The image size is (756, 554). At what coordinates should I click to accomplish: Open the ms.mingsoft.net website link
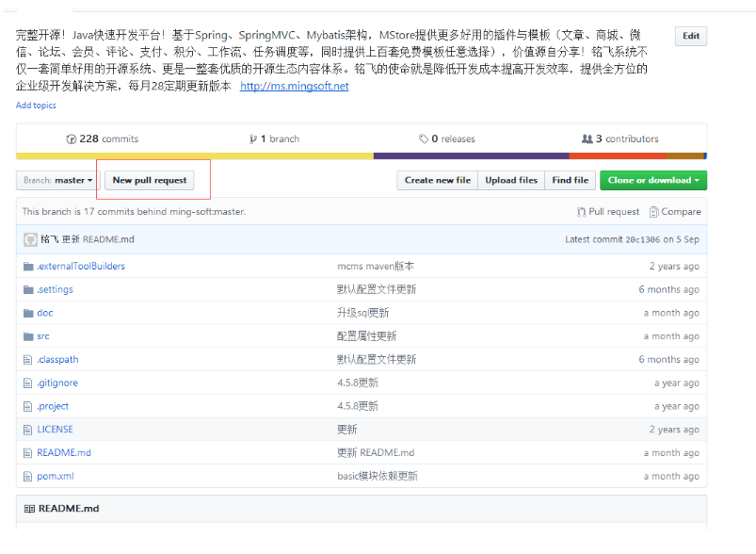(294, 87)
